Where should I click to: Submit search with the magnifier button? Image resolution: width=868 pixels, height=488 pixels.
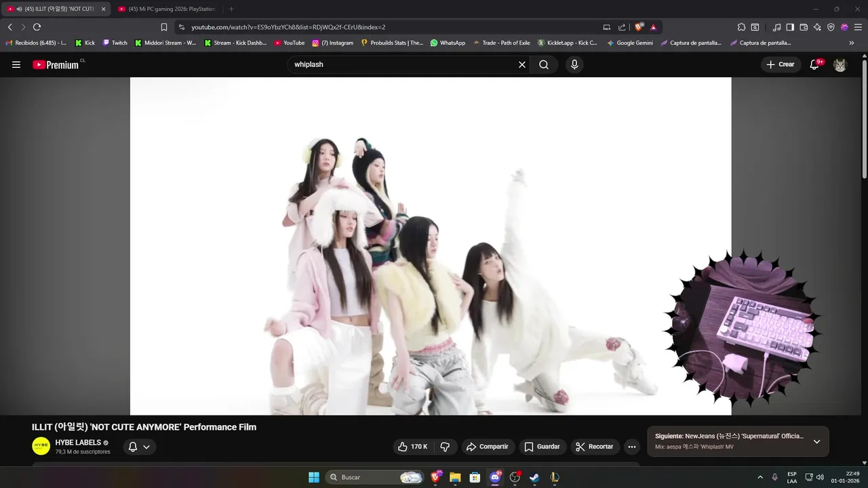pyautogui.click(x=544, y=64)
